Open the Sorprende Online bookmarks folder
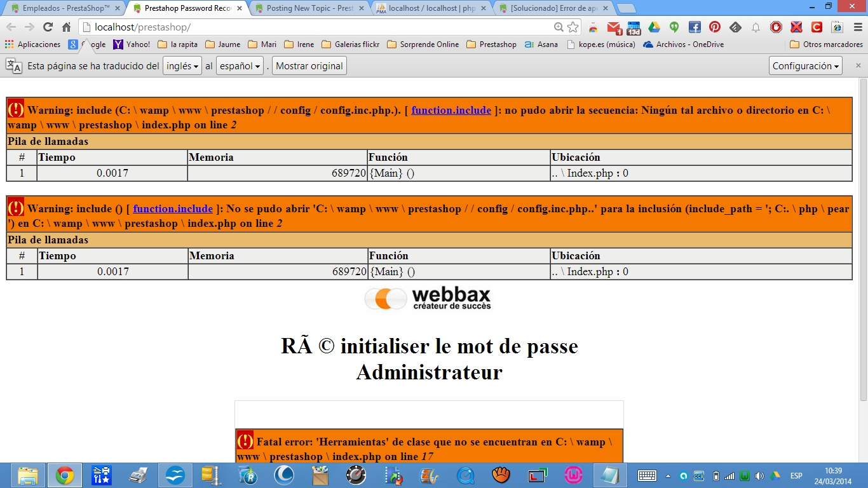 coord(423,44)
